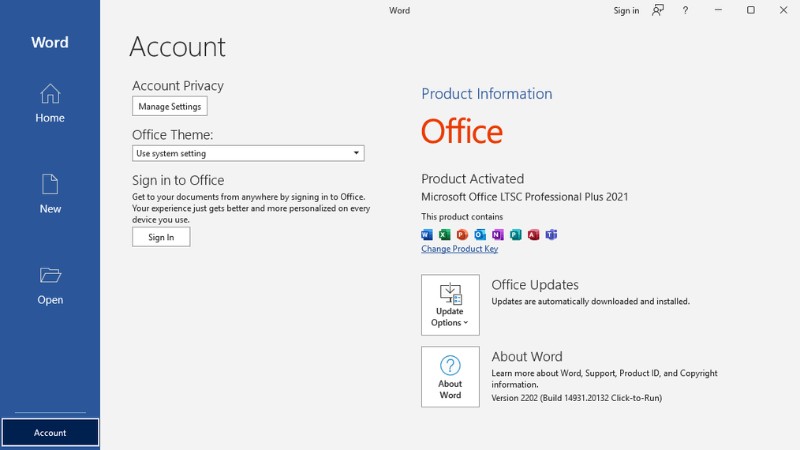Viewport: 800px width, 450px height.
Task: Open the Open files page
Action: 50,286
